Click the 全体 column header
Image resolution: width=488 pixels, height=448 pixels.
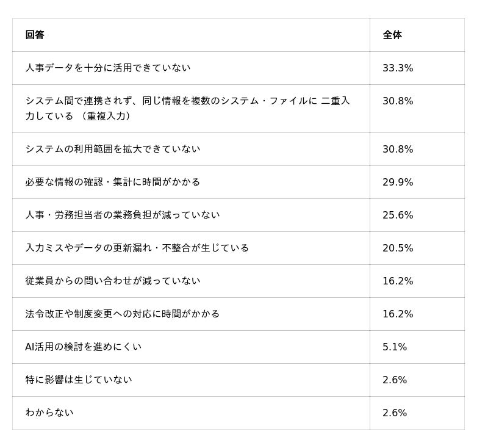[x=392, y=35]
